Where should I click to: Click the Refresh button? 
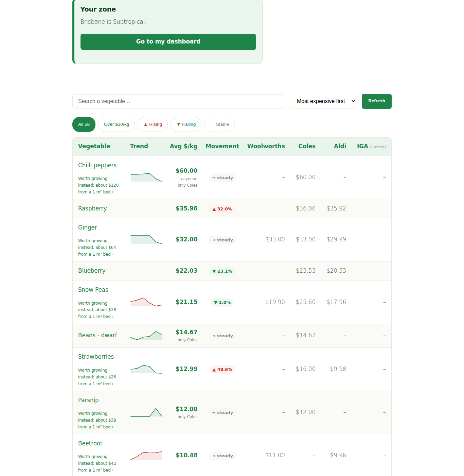pos(377,101)
